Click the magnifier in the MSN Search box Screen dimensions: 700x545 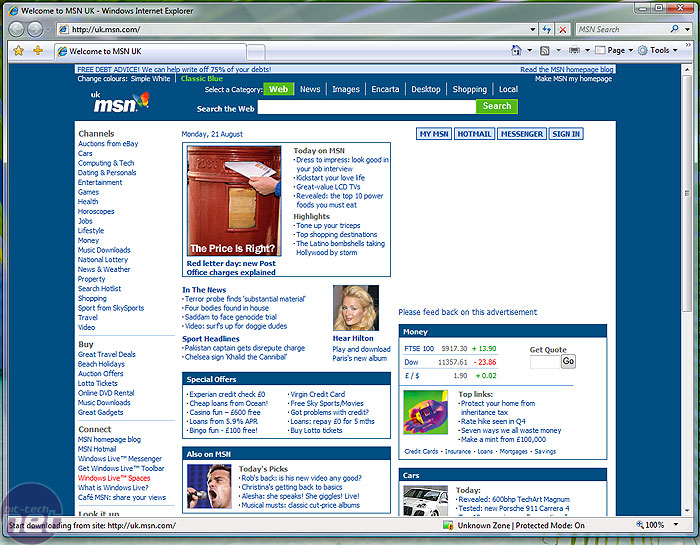675,29
